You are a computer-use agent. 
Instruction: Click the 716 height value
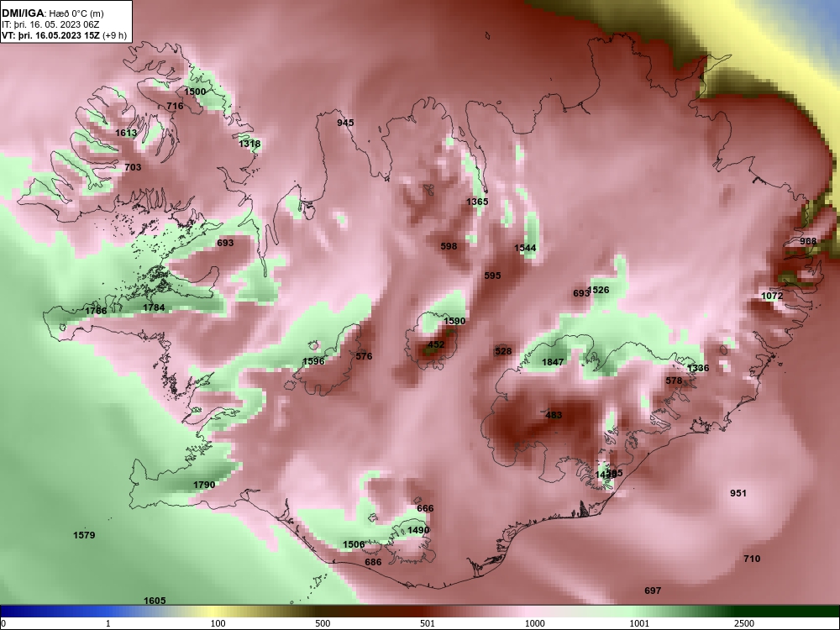click(x=176, y=106)
